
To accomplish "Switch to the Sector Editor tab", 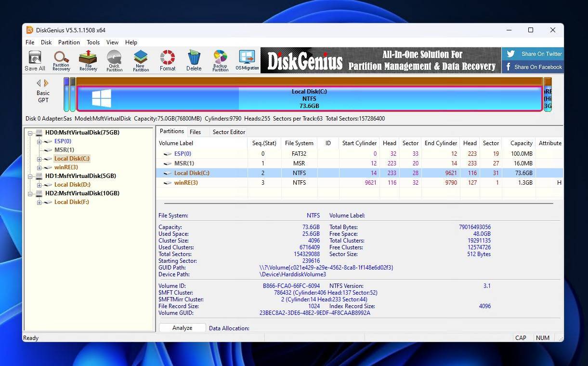I will 229,132.
